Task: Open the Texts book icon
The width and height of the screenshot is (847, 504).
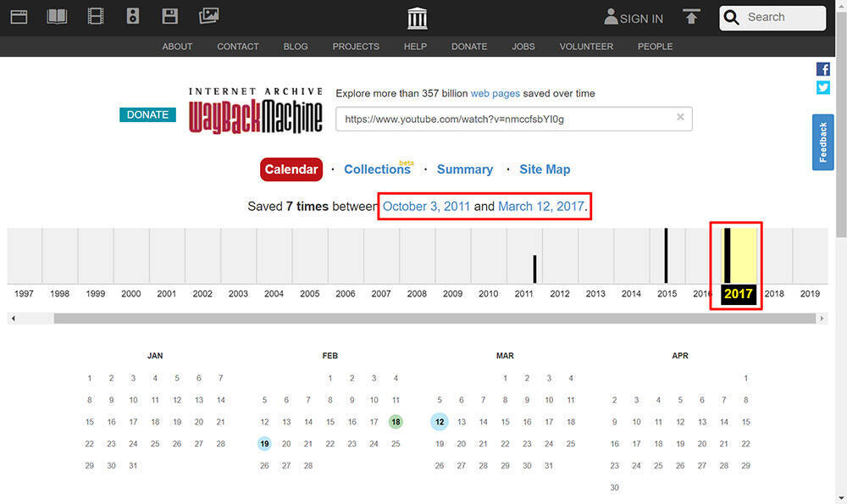Action: pos(57,16)
